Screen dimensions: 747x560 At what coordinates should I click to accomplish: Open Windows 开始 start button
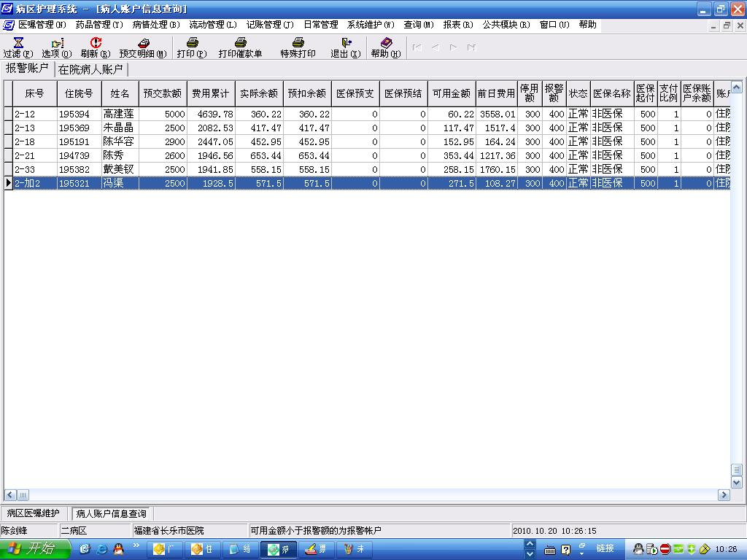[34, 549]
